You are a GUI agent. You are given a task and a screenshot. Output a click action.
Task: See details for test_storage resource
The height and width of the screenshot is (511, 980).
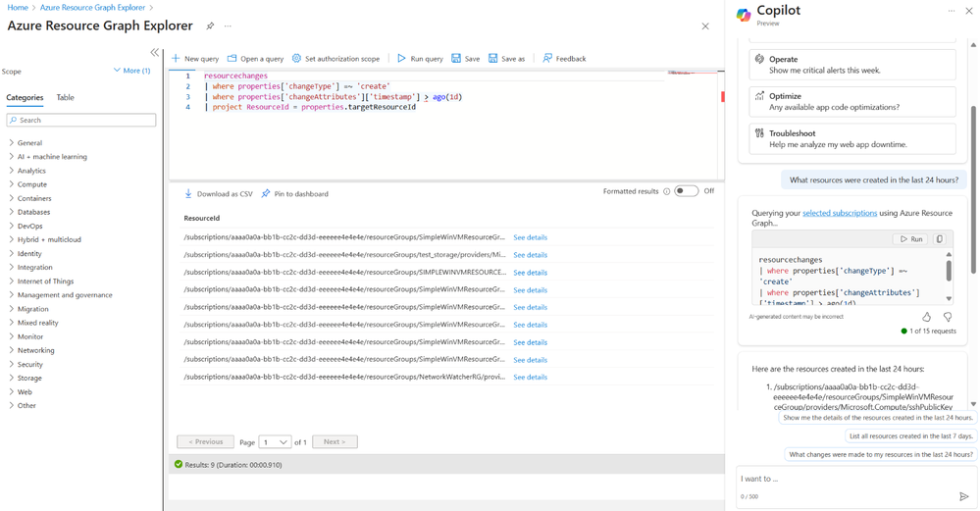tap(530, 255)
